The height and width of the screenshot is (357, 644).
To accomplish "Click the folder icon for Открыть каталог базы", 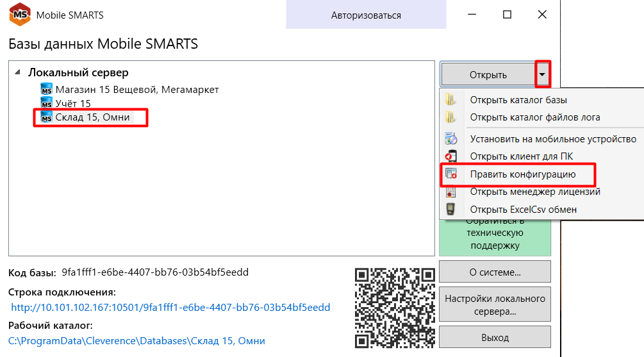I will click(x=450, y=100).
